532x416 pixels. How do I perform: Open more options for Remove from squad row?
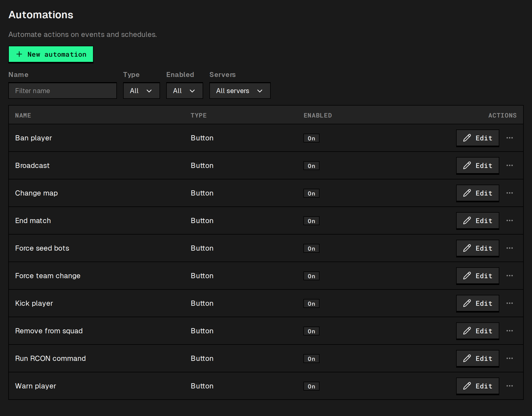(x=509, y=331)
